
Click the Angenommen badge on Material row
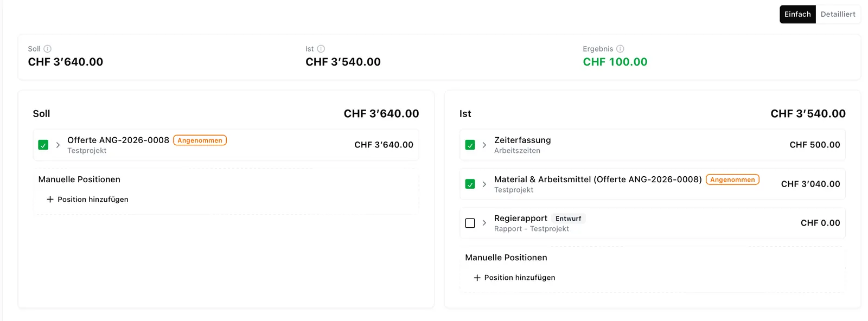[732, 179]
